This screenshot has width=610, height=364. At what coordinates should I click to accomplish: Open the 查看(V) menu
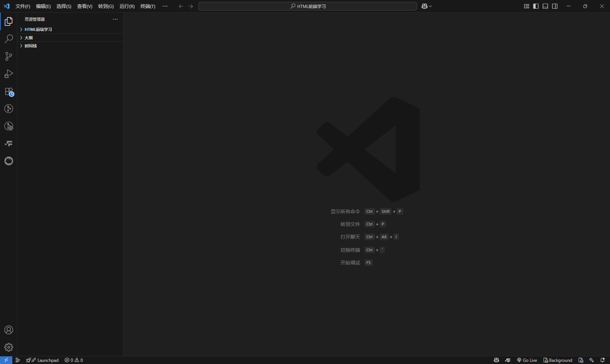(x=85, y=6)
